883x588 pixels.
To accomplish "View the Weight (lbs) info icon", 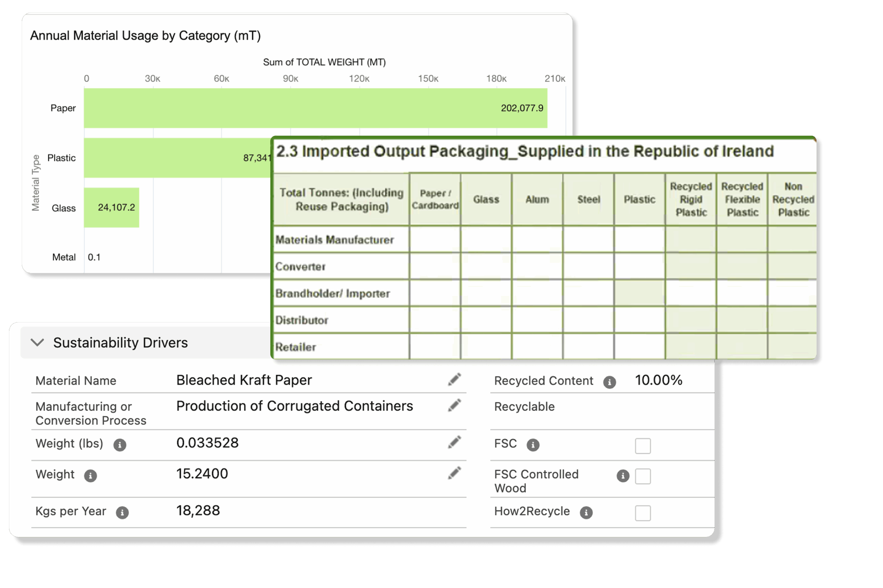I will (x=119, y=445).
